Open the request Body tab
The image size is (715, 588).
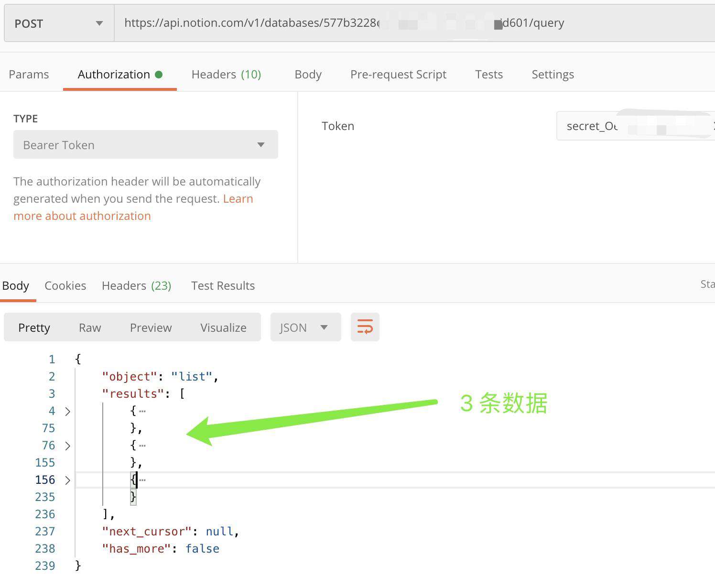click(x=308, y=75)
